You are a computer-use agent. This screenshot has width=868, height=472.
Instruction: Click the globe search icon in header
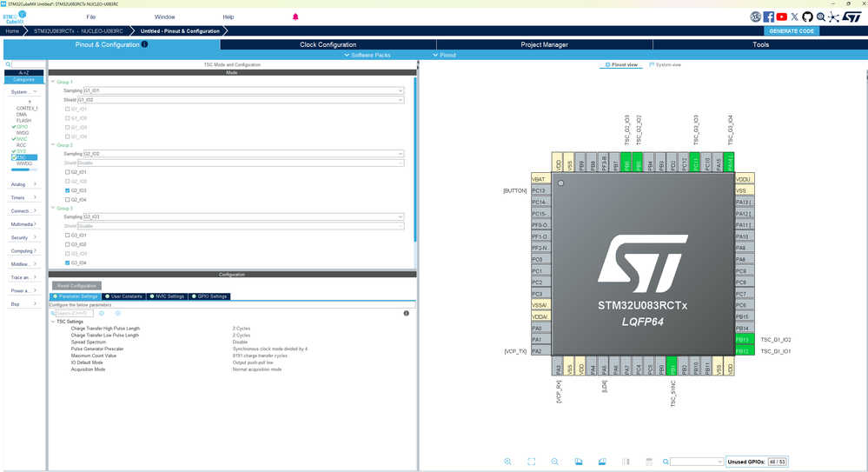pos(821,17)
